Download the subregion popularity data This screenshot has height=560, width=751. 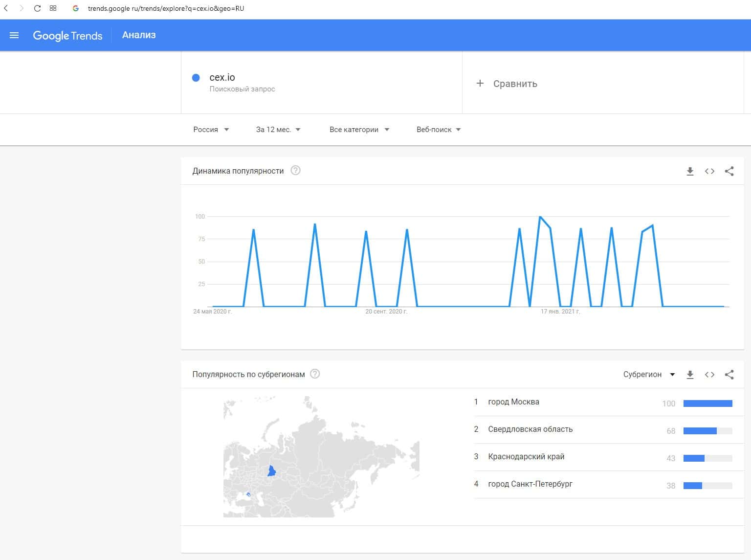pyautogui.click(x=690, y=375)
